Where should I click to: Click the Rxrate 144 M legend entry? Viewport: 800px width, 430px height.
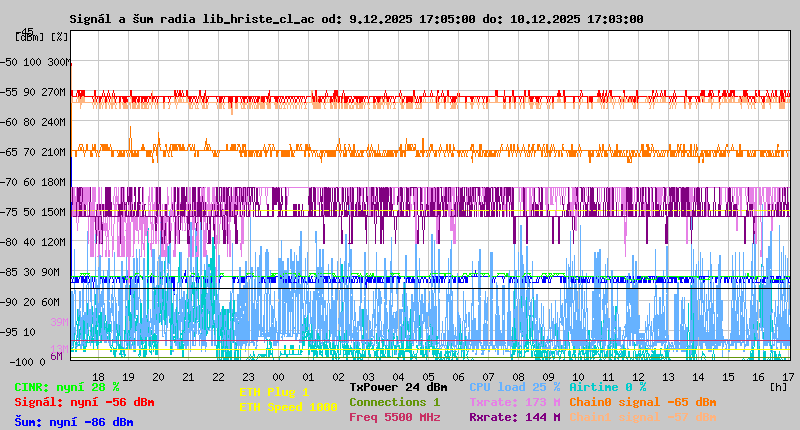click(514, 417)
